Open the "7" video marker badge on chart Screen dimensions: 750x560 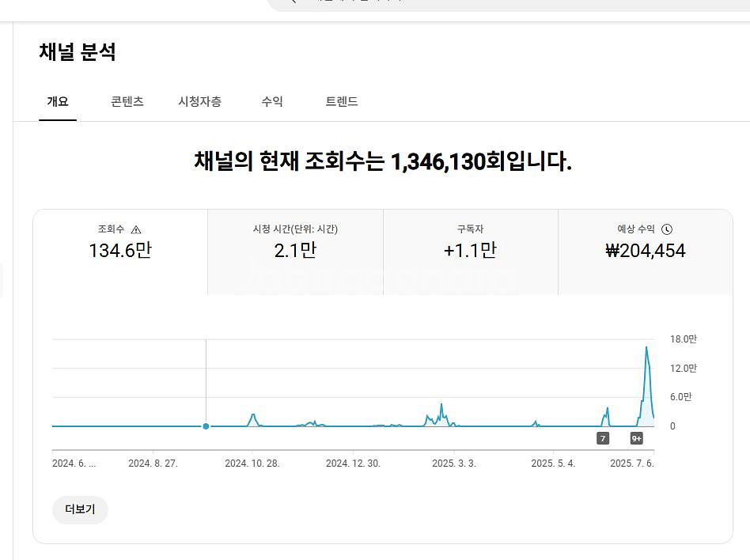[603, 438]
